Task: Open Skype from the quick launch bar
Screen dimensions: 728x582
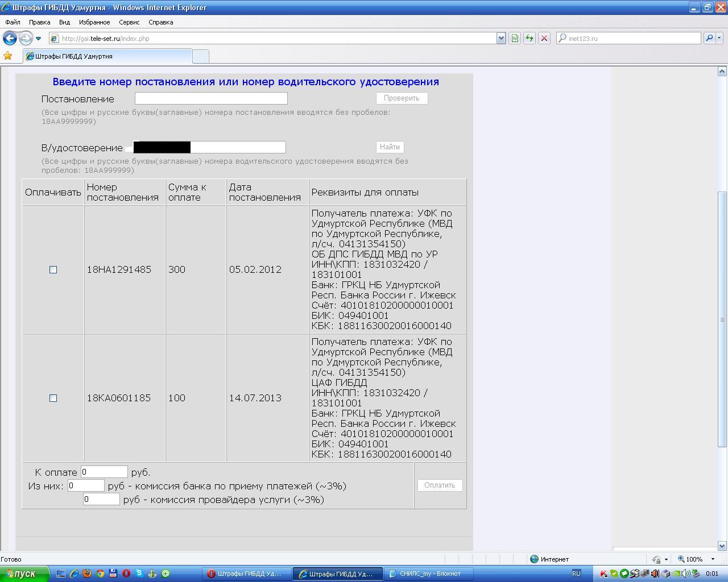Action: [x=139, y=573]
